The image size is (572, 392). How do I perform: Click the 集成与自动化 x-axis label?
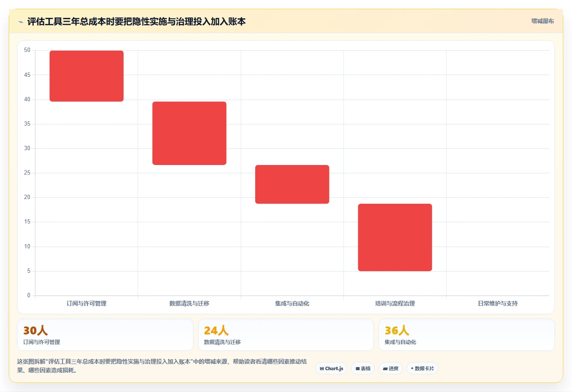(x=292, y=303)
